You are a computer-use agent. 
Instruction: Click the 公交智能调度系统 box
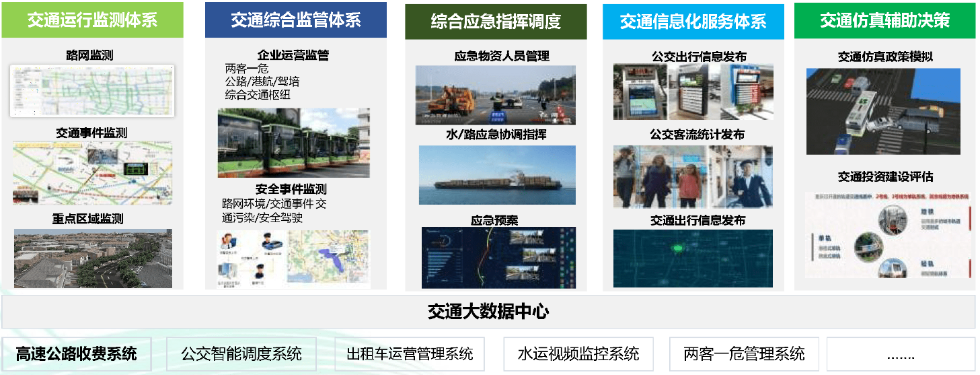(x=241, y=353)
